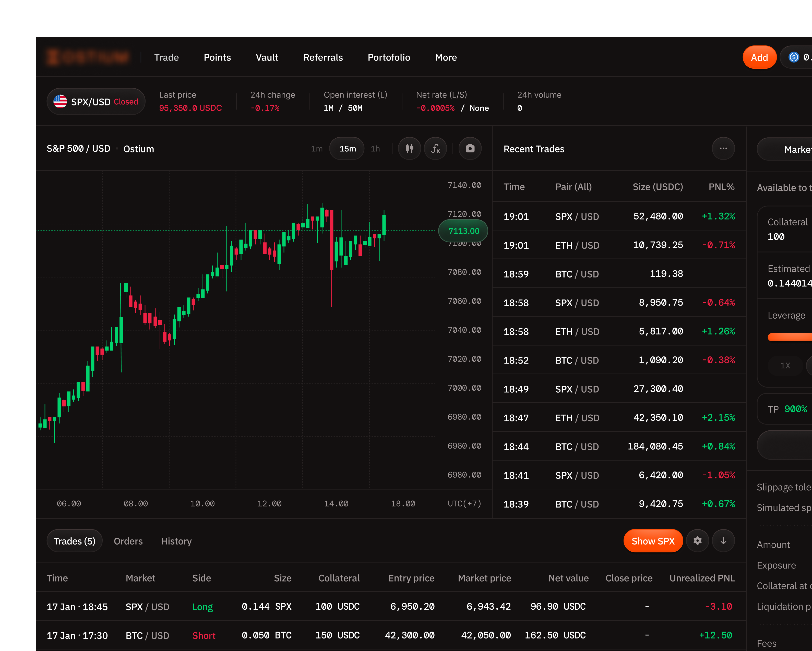Click the blurred Ostium logo

87,57
